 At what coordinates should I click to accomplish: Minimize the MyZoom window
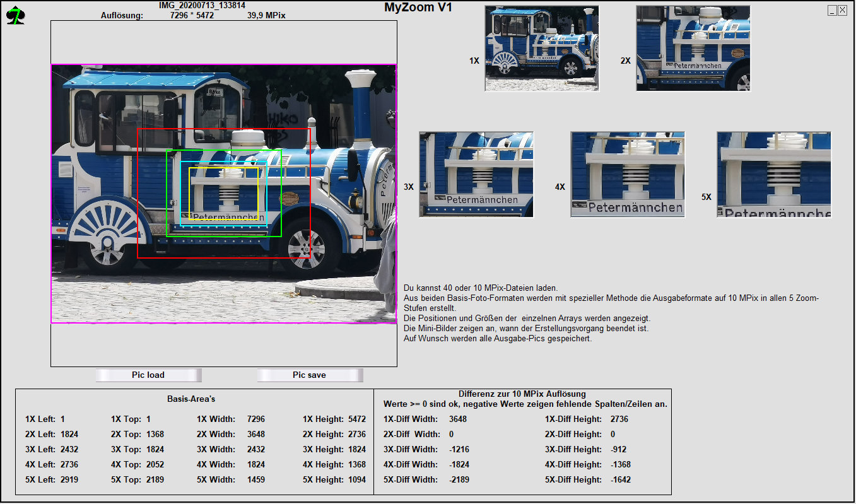[832, 10]
